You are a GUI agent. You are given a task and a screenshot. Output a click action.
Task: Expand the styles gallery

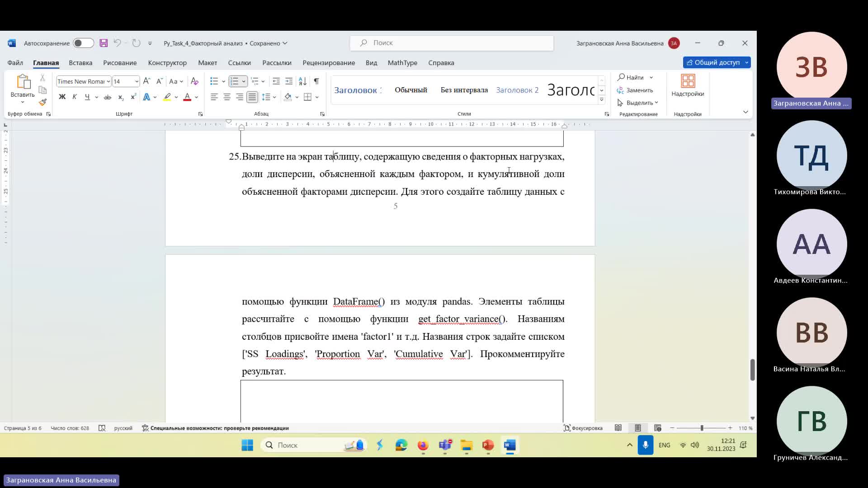click(x=602, y=100)
